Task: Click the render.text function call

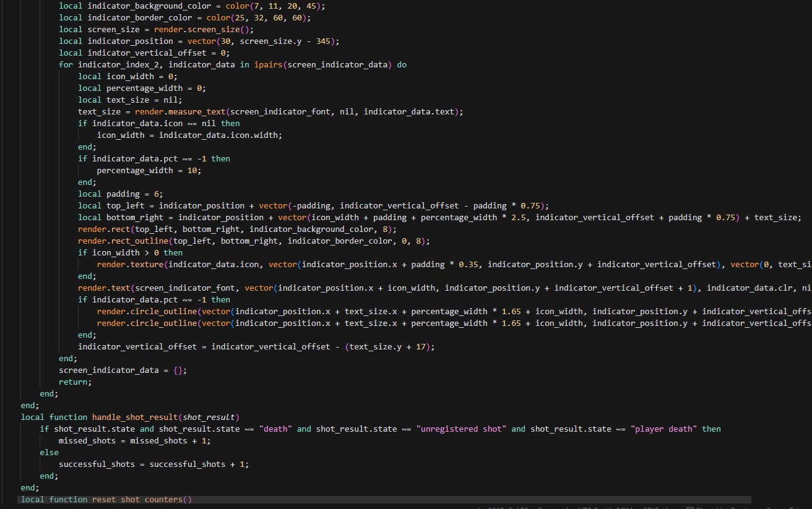Action: pos(104,288)
